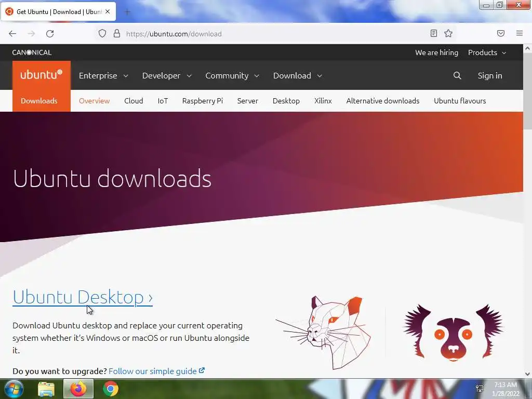Open the Xilinx tab

[323, 101]
